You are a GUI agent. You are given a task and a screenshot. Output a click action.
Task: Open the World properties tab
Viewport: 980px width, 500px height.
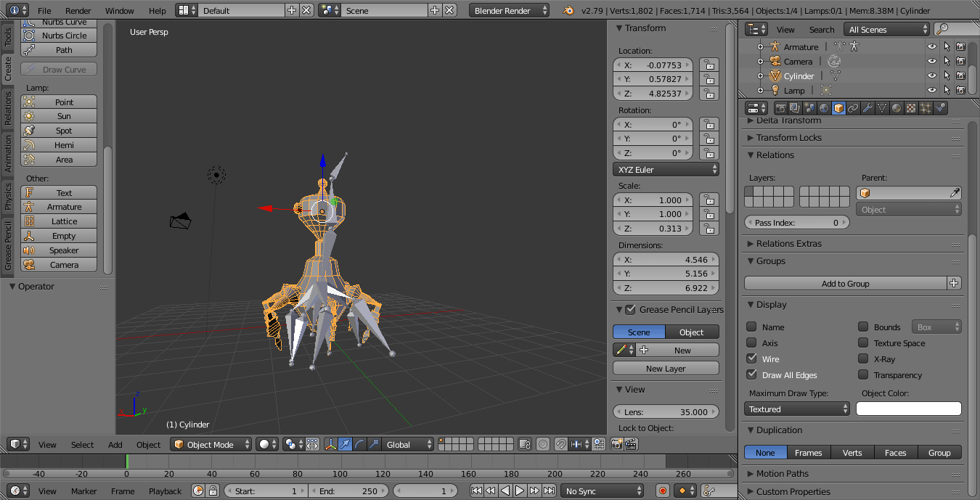824,108
